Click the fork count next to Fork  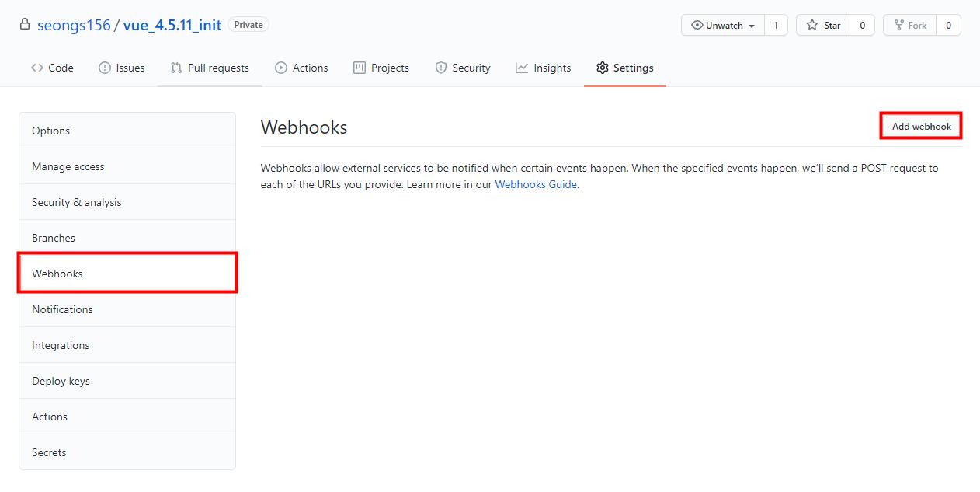(x=948, y=25)
